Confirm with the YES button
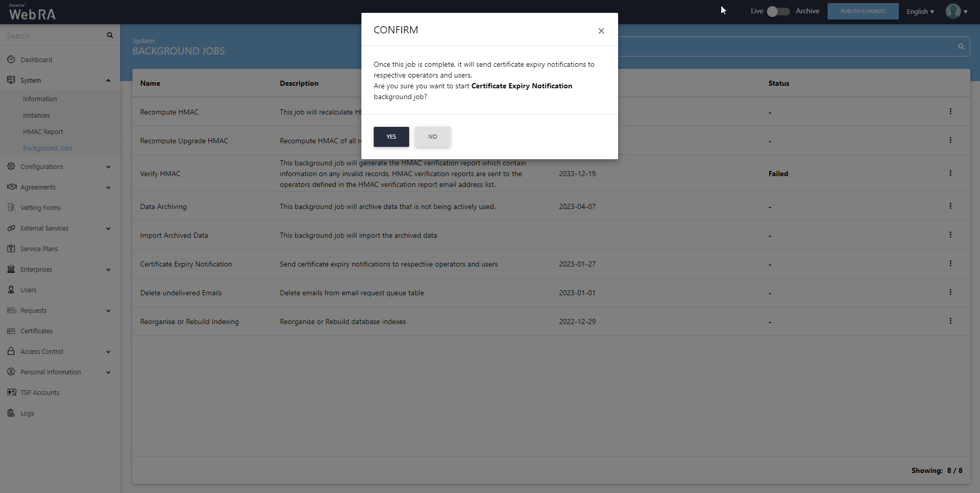 (x=391, y=137)
